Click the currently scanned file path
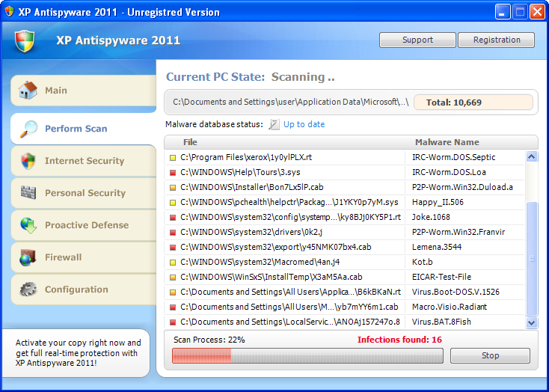Viewport: 549px width, 392px height. click(291, 102)
